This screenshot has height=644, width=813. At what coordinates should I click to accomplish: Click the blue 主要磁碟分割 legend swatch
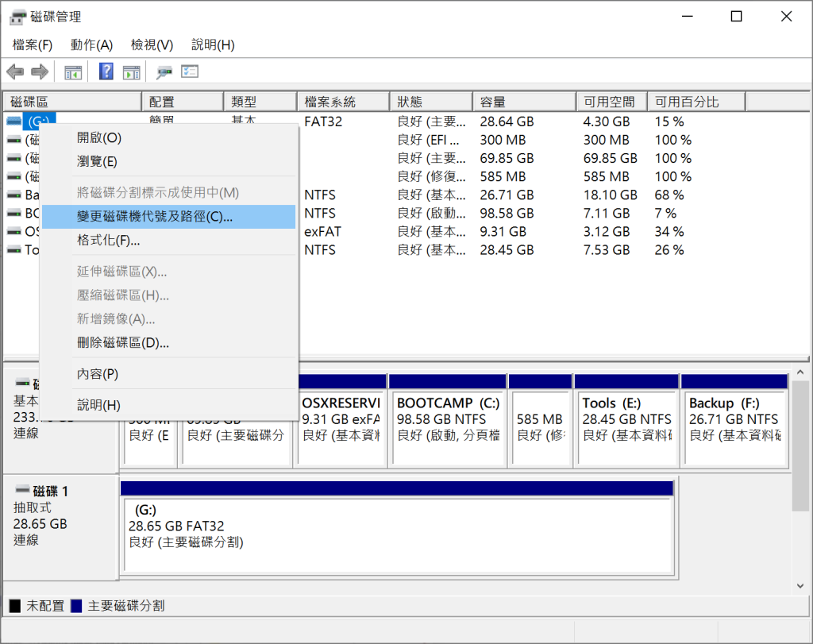(76, 606)
